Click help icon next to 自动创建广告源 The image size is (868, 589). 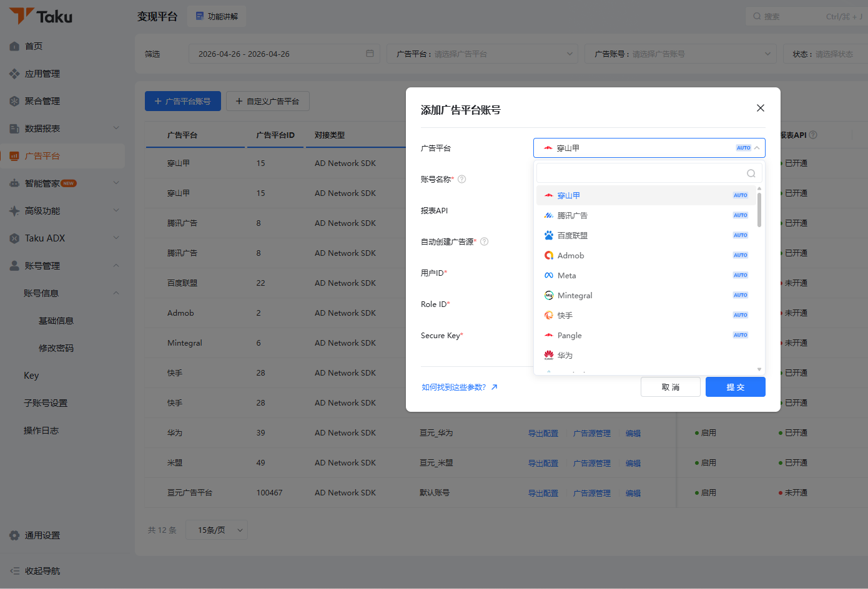click(485, 241)
